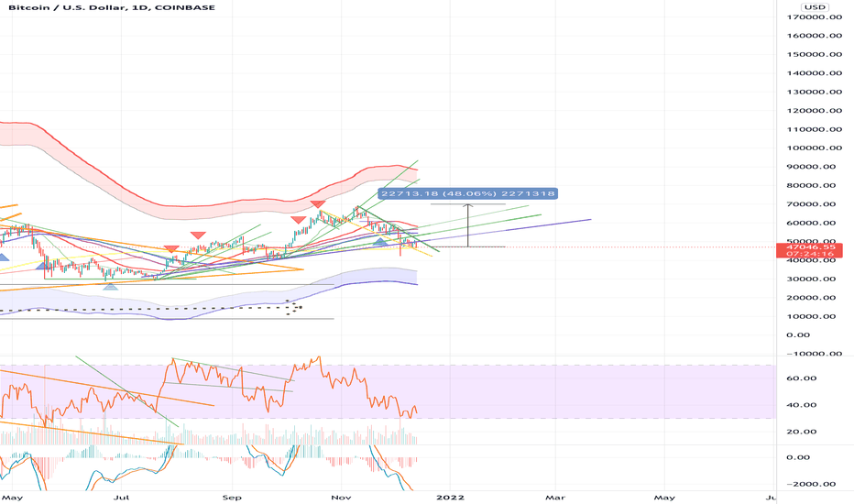854x504 pixels.
Task: Click the 20000.00 price axis label
Action: [811, 298]
